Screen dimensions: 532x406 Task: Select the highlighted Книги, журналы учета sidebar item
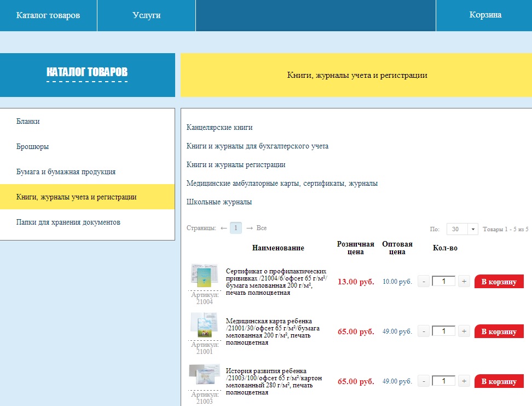pyautogui.click(x=87, y=197)
